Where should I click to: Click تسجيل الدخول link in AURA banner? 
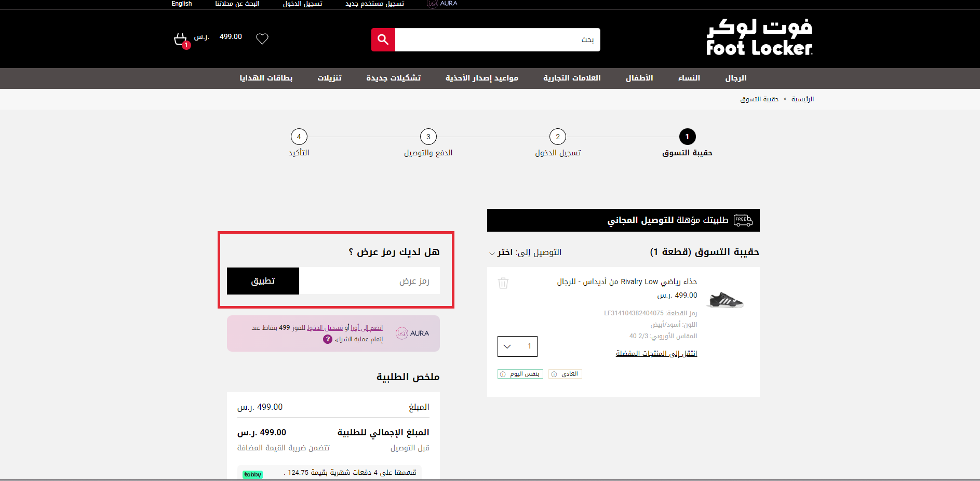coord(325,328)
